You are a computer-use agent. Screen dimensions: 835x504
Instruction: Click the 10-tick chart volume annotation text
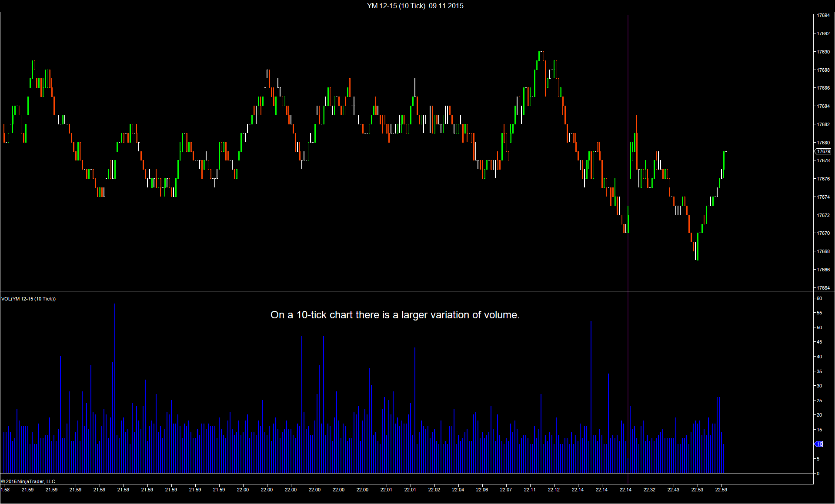395,315
